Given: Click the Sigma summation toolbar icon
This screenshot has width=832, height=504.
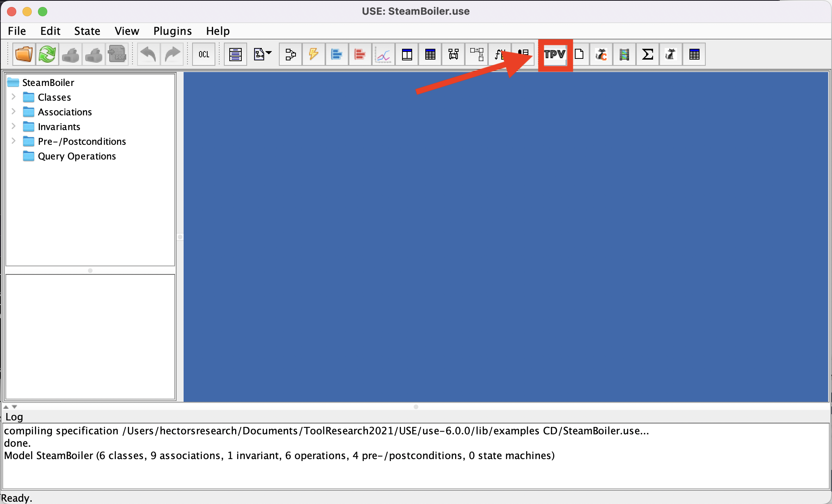Looking at the screenshot, I should (647, 54).
